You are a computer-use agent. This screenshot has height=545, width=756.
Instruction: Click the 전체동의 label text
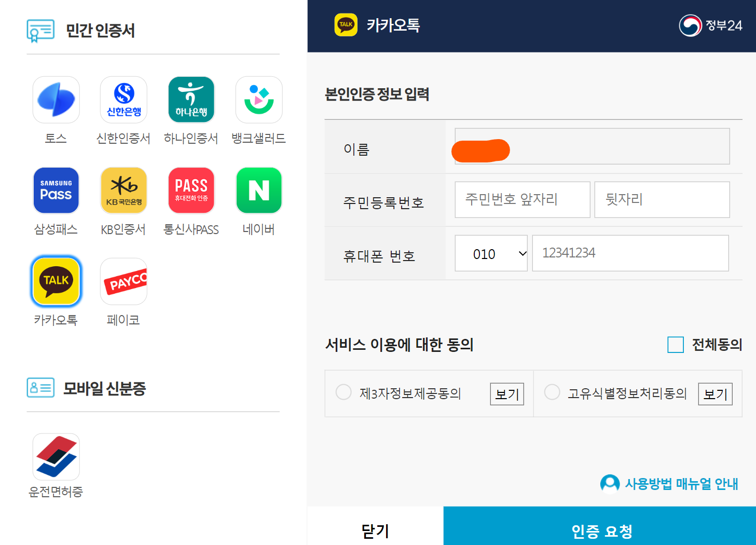717,345
